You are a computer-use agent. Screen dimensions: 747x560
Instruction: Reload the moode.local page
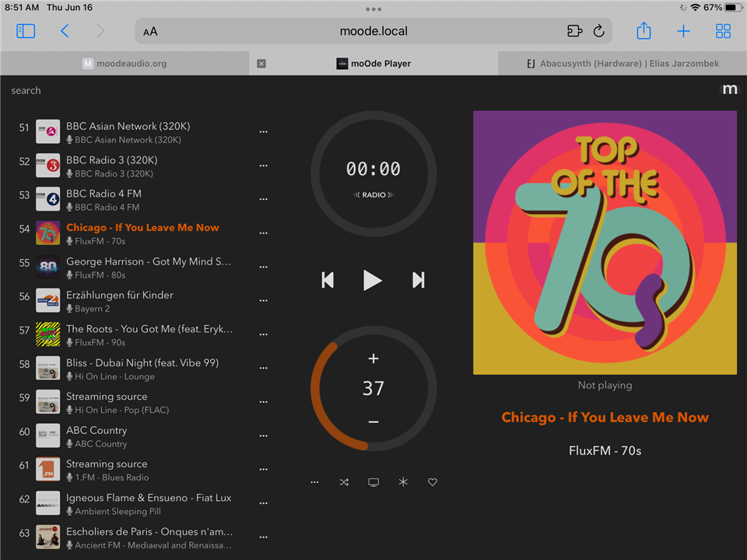[599, 31]
